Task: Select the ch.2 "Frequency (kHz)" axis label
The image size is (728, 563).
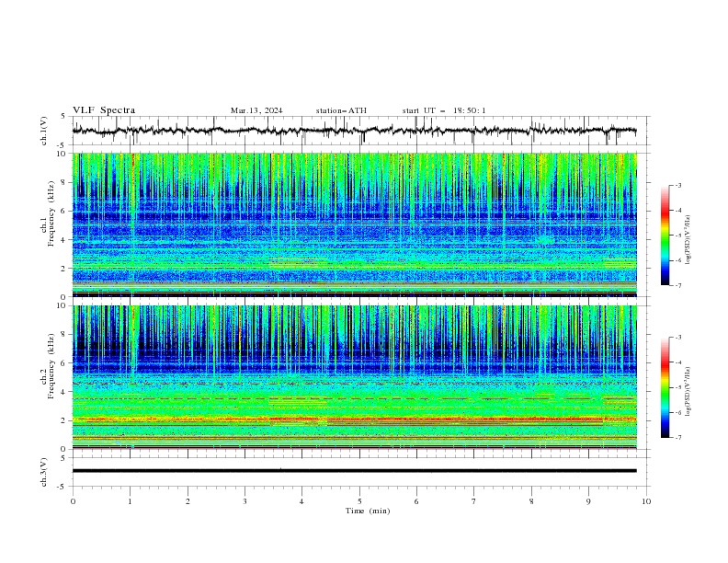Action: point(51,364)
